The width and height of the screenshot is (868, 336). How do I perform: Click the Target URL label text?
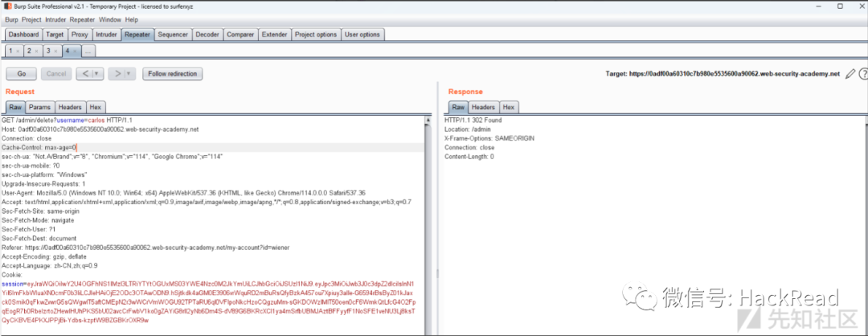click(x=723, y=74)
